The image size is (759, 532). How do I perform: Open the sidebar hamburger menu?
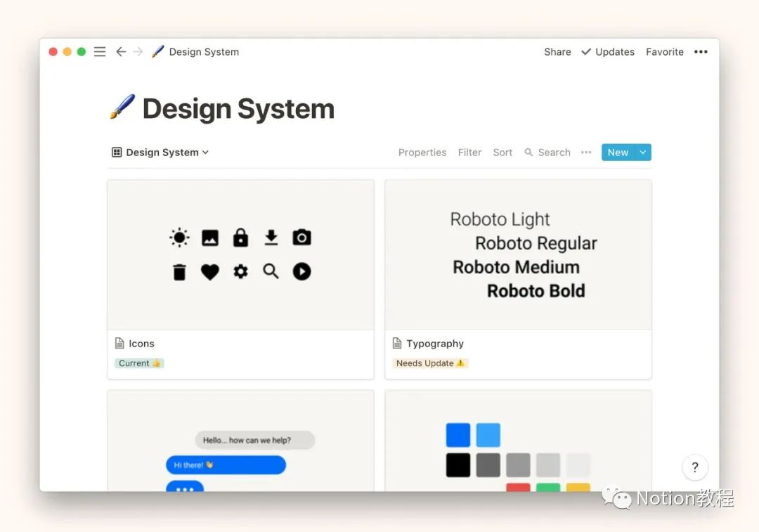100,52
